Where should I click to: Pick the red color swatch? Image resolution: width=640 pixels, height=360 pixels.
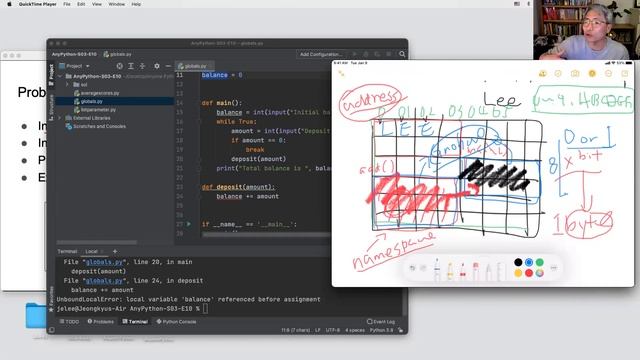tap(529, 273)
